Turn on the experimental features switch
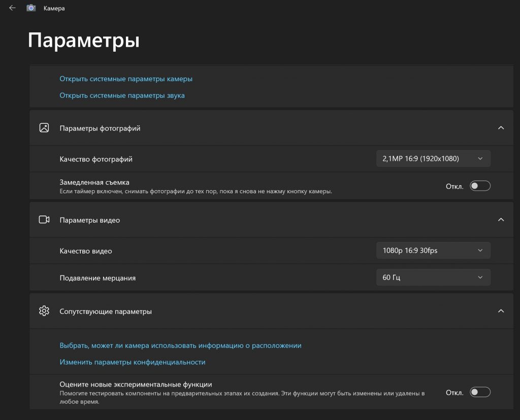 pos(480,392)
